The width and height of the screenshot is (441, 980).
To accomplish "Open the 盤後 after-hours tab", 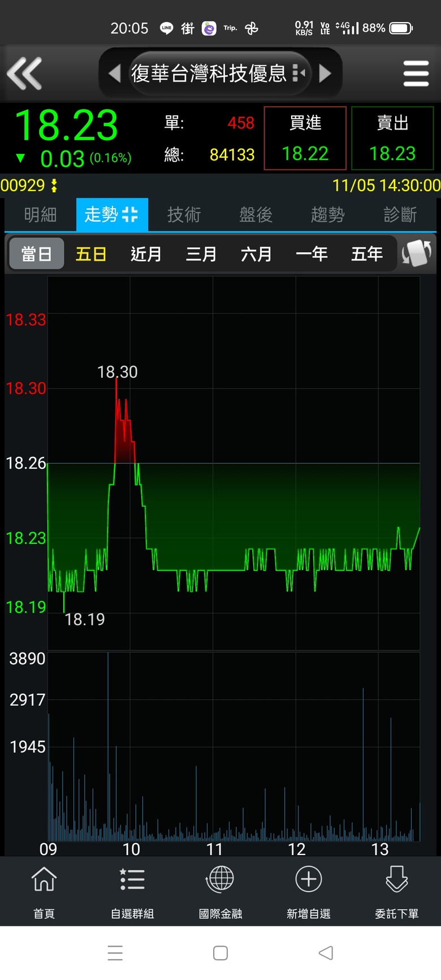I will pos(256,215).
